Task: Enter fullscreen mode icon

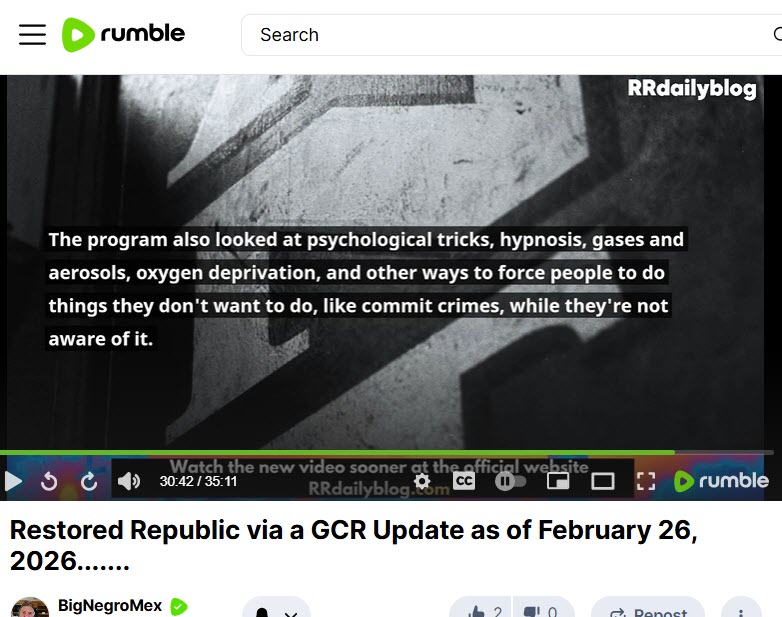Action: [646, 481]
